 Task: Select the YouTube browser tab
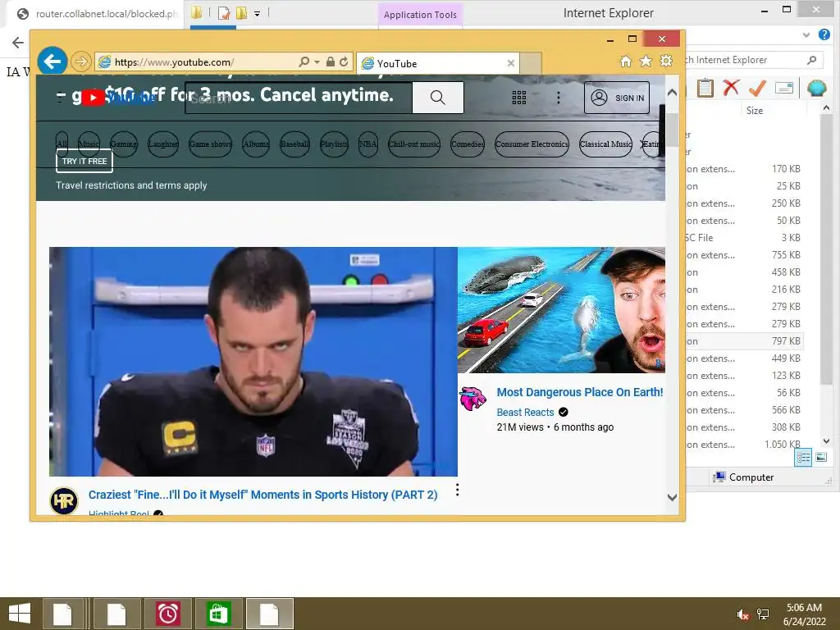[437, 63]
